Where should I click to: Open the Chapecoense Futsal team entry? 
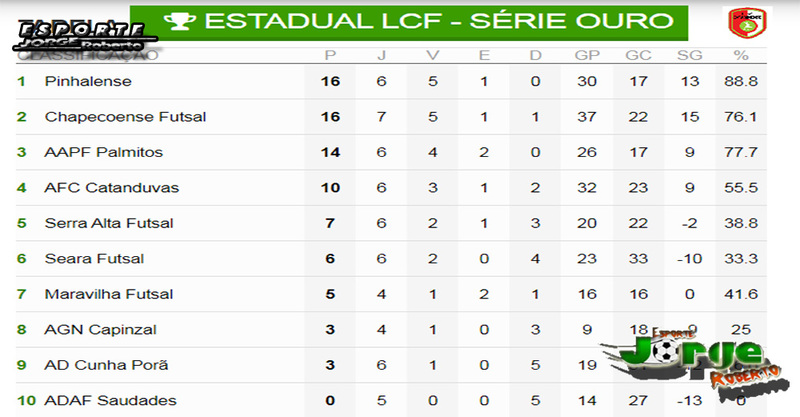[x=125, y=117]
